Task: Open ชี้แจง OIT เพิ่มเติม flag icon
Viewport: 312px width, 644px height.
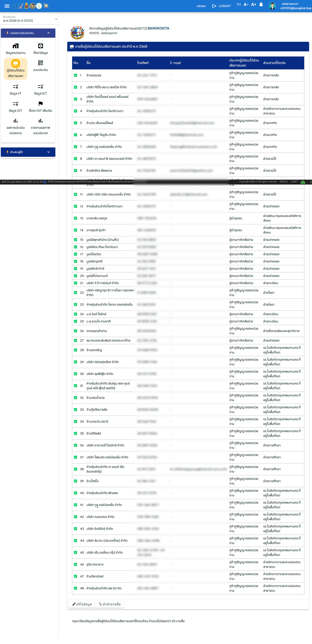Action: pyautogui.click(x=40, y=104)
